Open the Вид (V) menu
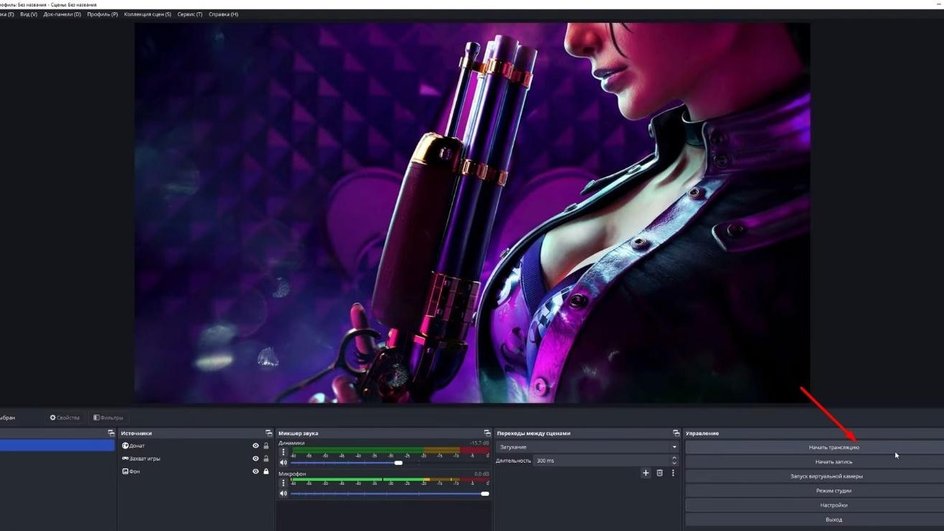Screen dimensions: 944x531 (28, 14)
